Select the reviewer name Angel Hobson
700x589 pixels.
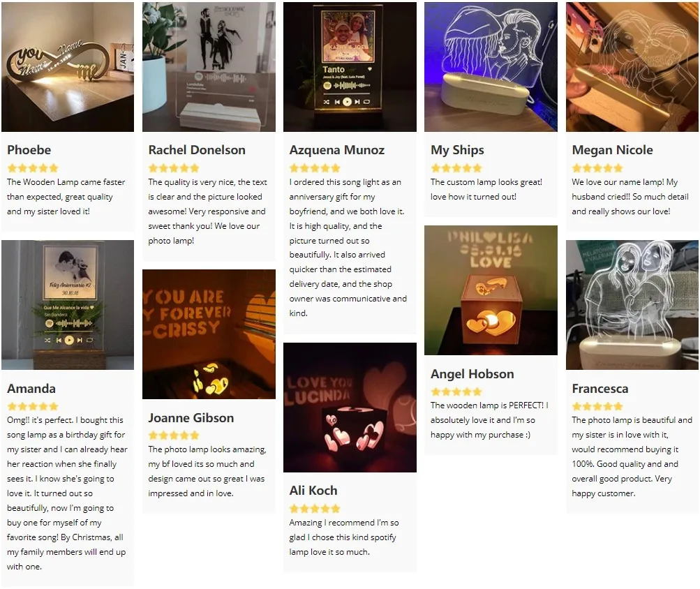click(472, 374)
